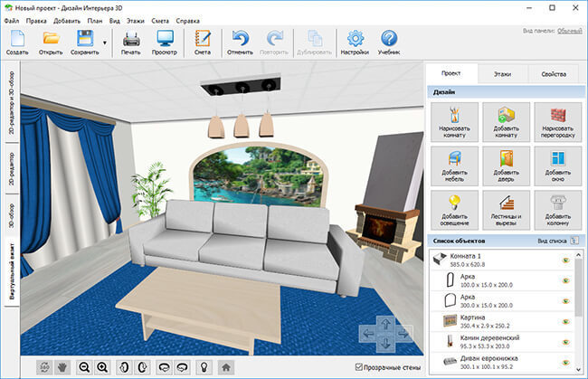The height and width of the screenshot is (379, 588).
Task: Open Настройки settings gear
Action: click(356, 42)
